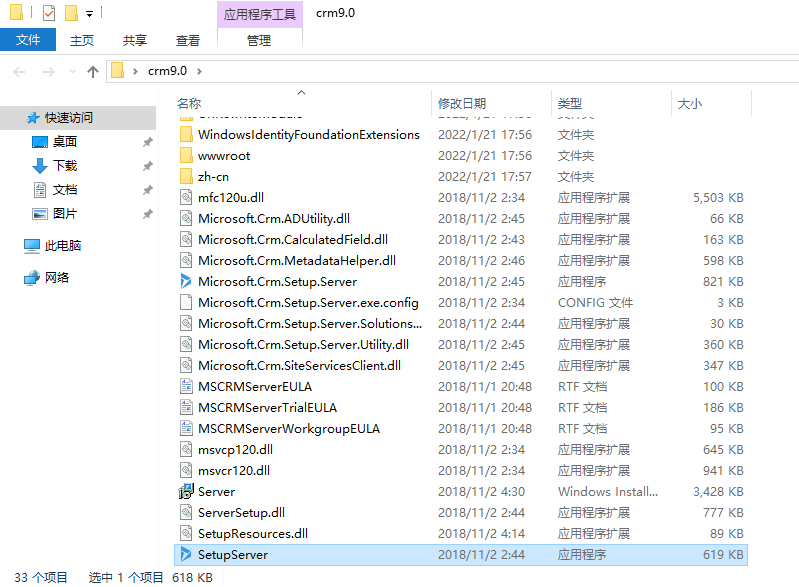Screen dimensions: 799x587
Task: Click the zh-cn folder icon
Action: point(186,176)
